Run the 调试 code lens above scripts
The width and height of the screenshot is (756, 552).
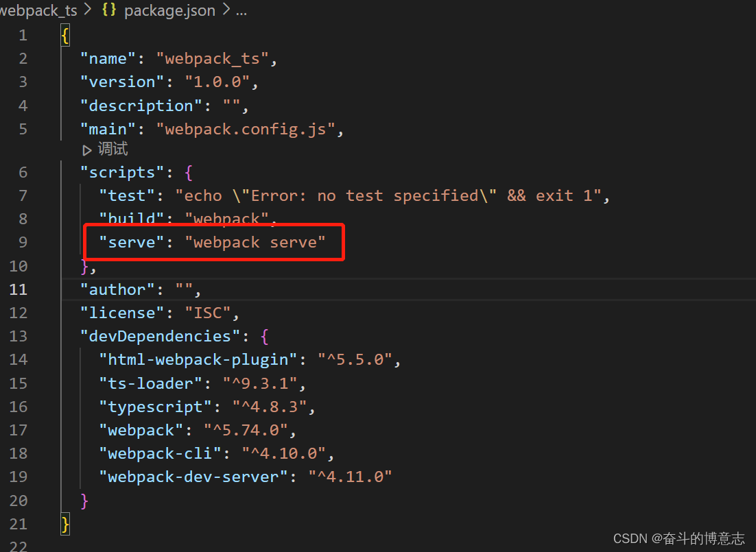click(x=112, y=149)
